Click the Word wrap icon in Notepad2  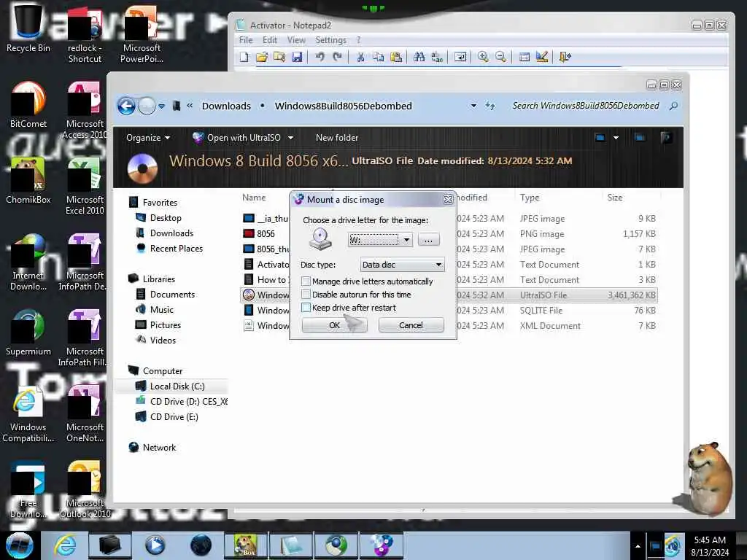click(460, 57)
